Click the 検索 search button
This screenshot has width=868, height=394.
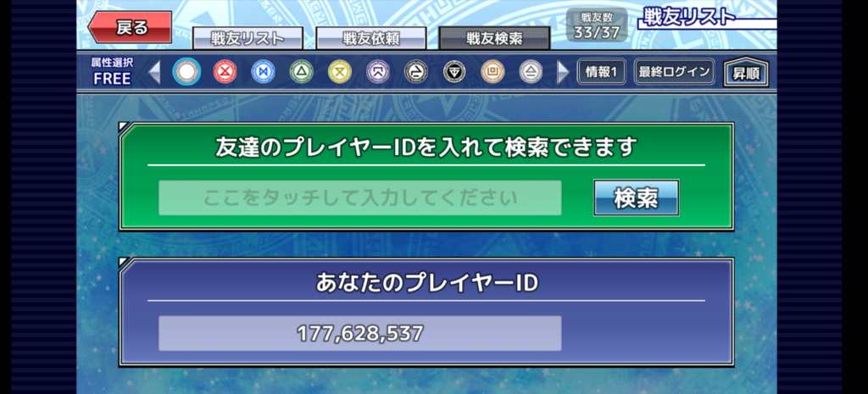point(636,197)
